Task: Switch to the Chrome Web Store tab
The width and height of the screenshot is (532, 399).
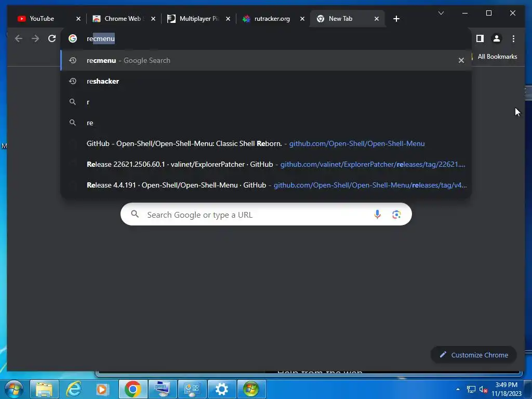Action: click(x=123, y=19)
